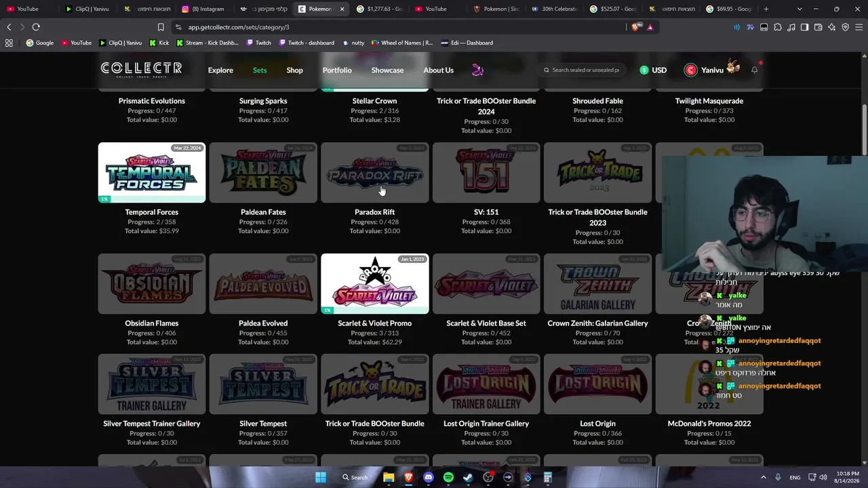The width and height of the screenshot is (868, 488).
Task: Open the Shop navigation item
Action: [294, 70]
